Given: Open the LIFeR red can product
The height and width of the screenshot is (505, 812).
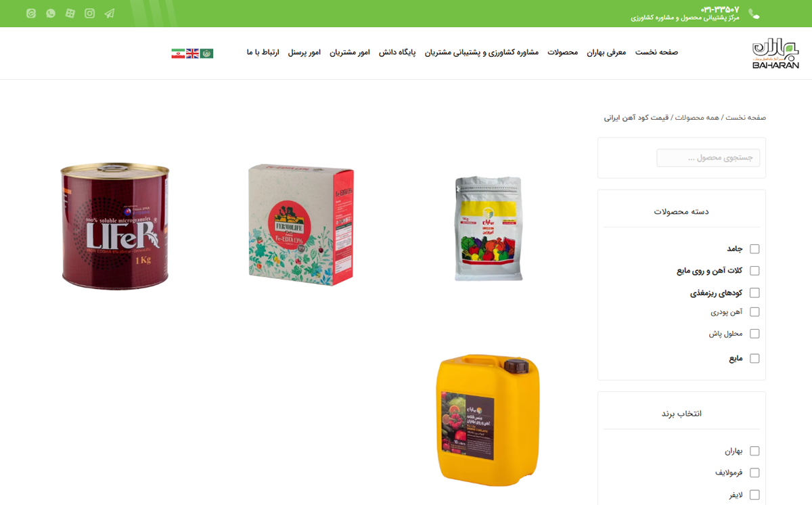Looking at the screenshot, I should [115, 226].
